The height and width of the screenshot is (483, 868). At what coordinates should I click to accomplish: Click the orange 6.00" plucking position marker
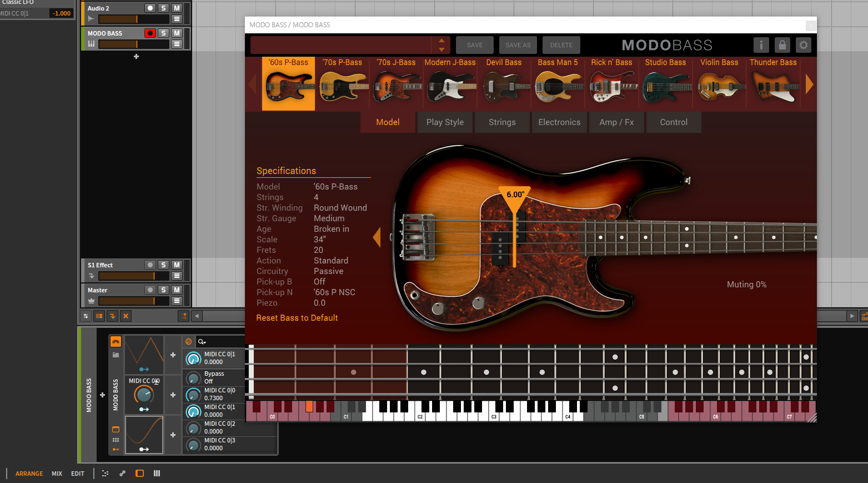pos(515,196)
